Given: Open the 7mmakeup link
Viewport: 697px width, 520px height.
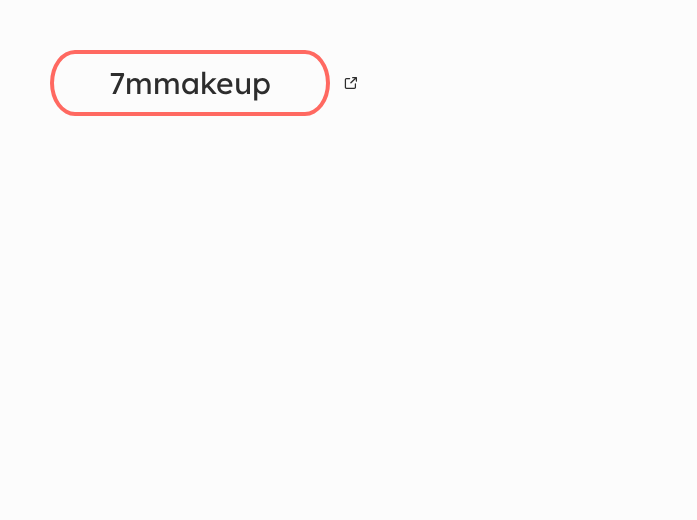Looking at the screenshot, I should (x=190, y=83).
